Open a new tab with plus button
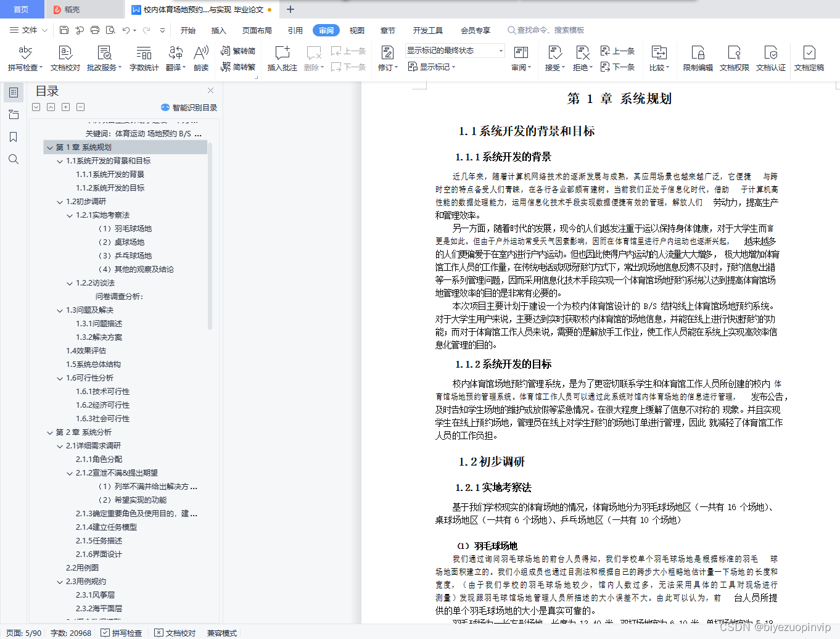 [290, 9]
